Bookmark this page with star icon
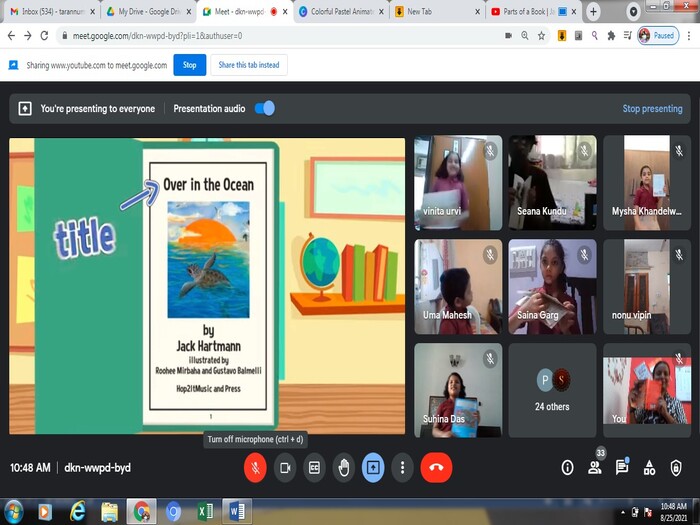 (x=541, y=36)
